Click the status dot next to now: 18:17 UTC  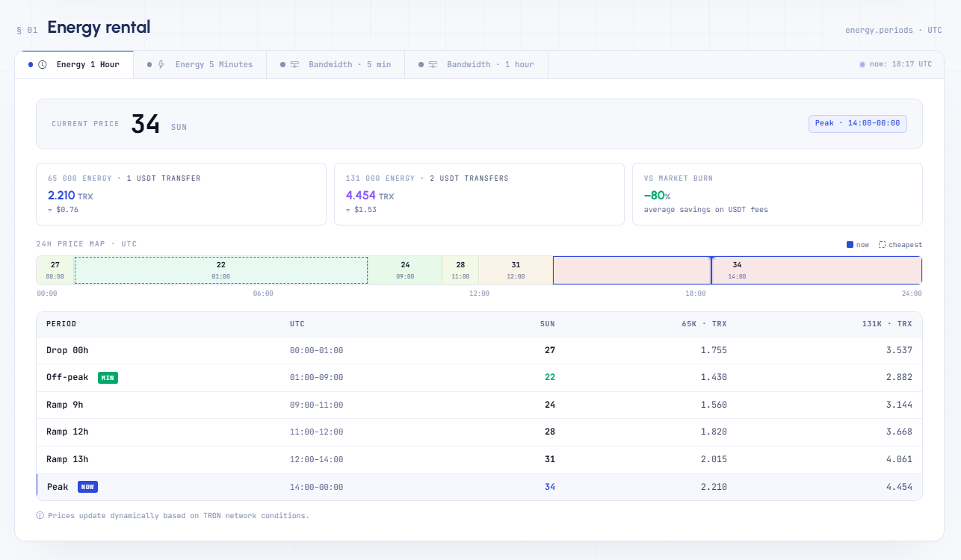point(862,65)
